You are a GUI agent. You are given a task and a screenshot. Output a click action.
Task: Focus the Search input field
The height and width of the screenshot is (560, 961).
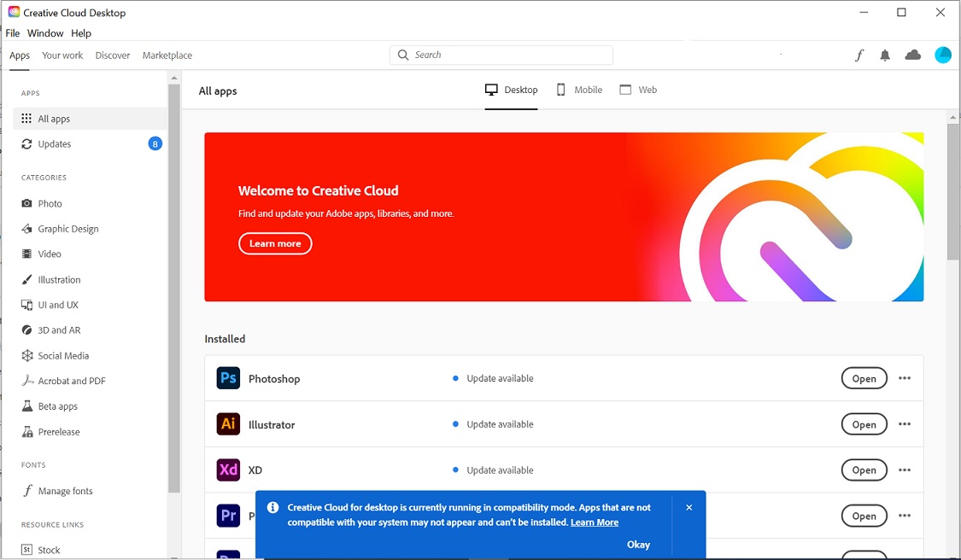click(501, 55)
